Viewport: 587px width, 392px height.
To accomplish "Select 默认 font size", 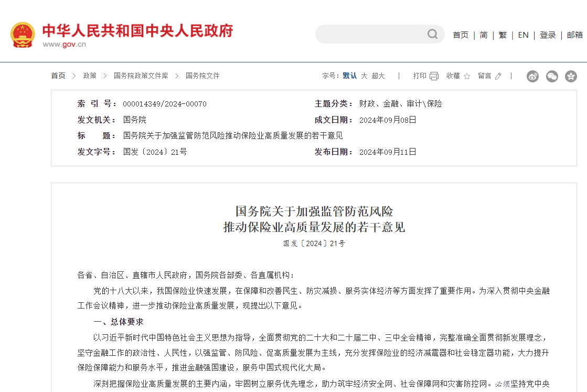I will point(350,76).
